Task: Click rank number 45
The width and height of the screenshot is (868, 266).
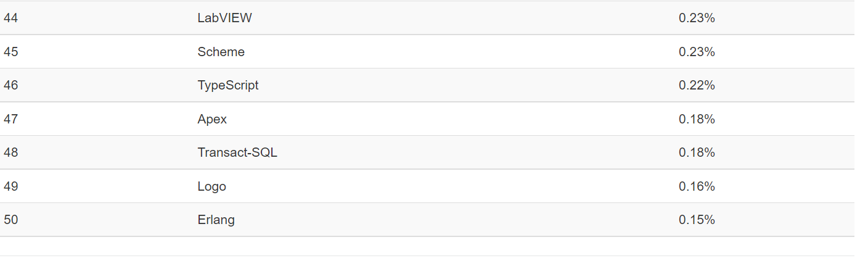Action: 10,52
